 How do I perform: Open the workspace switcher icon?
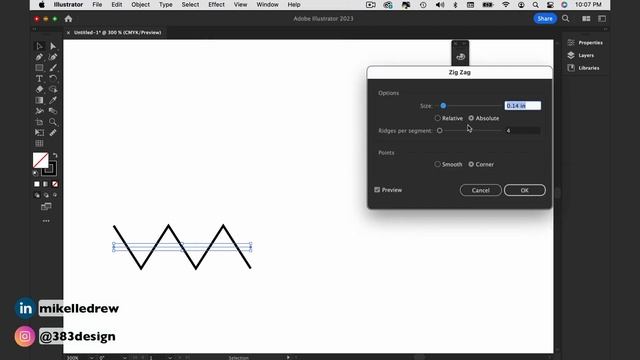pos(602,19)
